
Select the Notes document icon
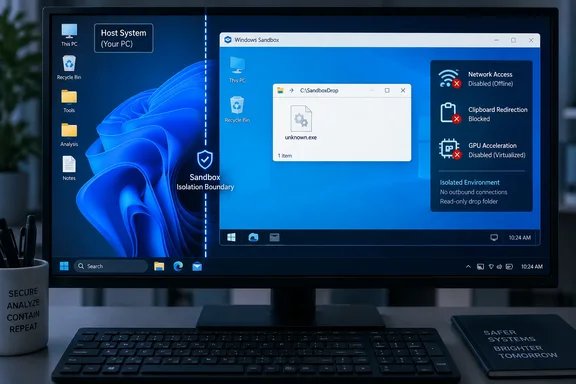pos(69,168)
